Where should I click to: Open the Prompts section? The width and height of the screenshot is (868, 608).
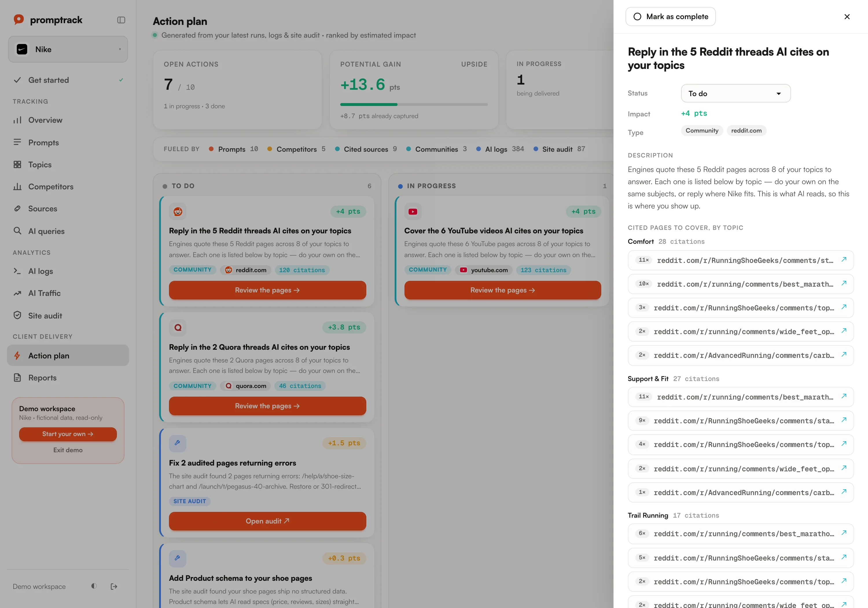[x=68, y=142]
